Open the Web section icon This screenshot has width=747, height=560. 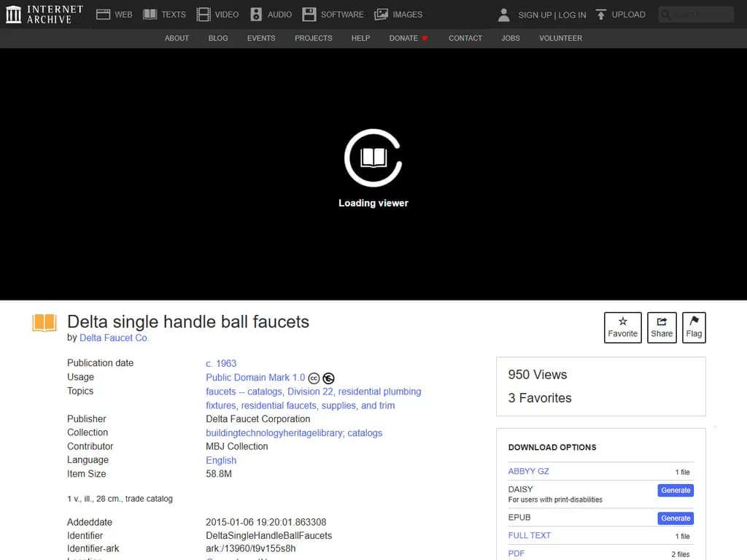pos(103,15)
